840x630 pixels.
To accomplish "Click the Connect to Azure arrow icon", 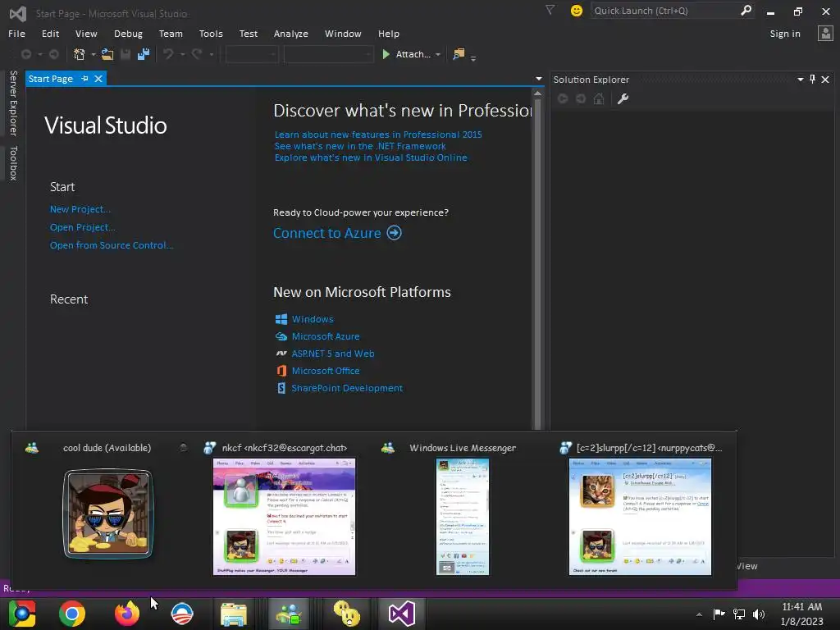I will [x=395, y=233].
